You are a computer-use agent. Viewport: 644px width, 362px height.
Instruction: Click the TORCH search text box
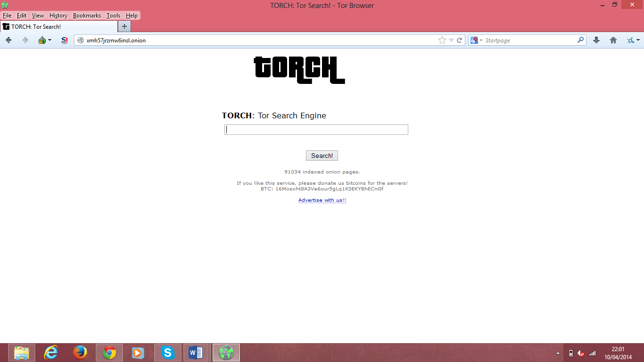(x=316, y=130)
